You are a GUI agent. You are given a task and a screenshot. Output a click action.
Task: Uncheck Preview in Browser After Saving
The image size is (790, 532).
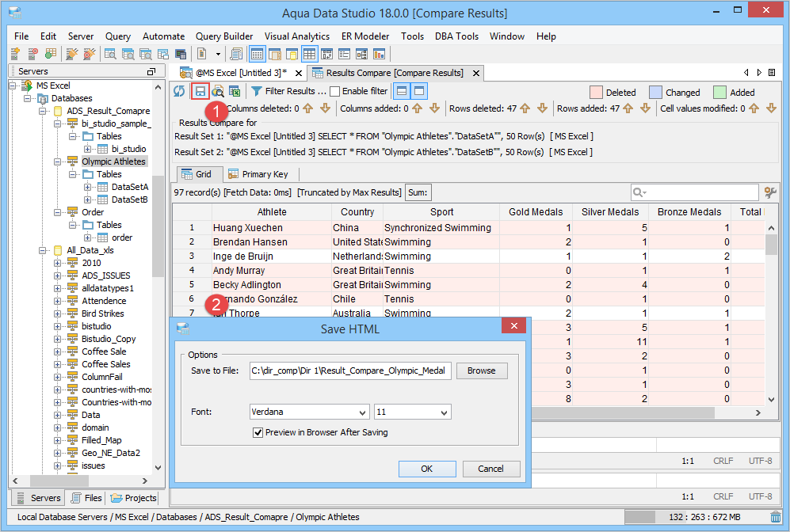pos(258,432)
